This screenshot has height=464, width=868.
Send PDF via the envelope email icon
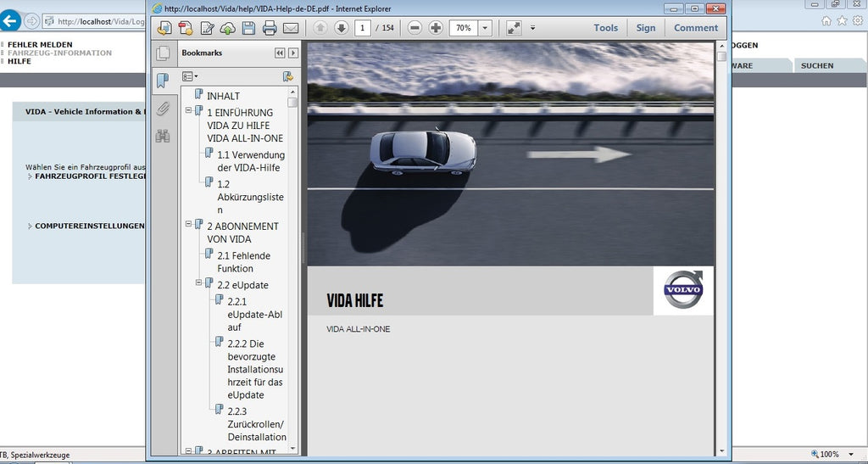[x=291, y=28]
